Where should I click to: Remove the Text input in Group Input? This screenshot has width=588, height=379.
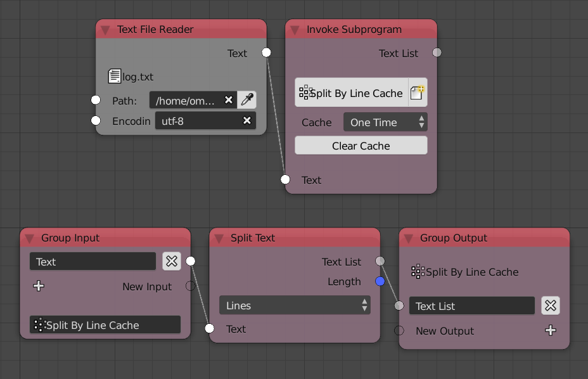pyautogui.click(x=172, y=261)
